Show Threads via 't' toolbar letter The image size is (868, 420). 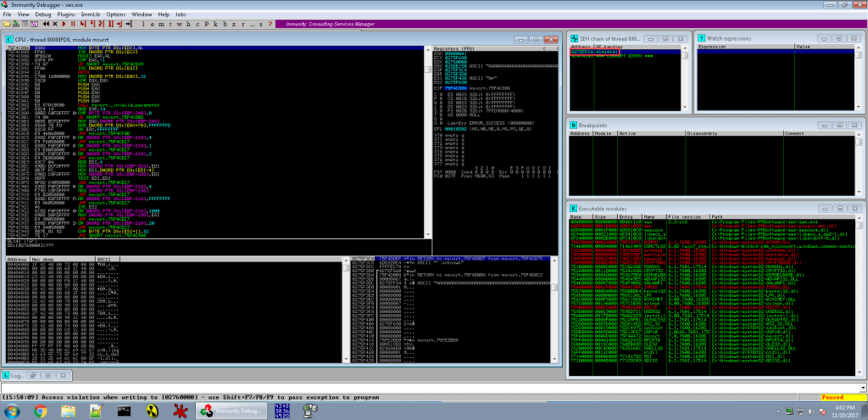170,25
